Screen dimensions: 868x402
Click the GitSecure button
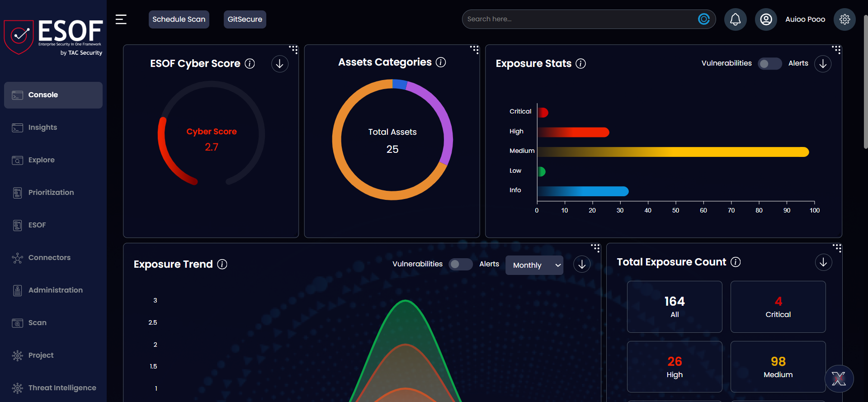pyautogui.click(x=245, y=19)
